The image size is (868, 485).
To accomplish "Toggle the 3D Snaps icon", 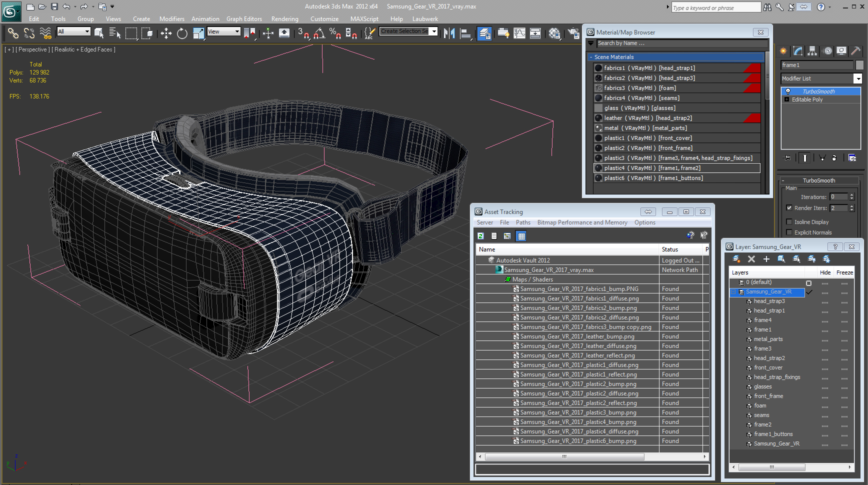I will (303, 33).
